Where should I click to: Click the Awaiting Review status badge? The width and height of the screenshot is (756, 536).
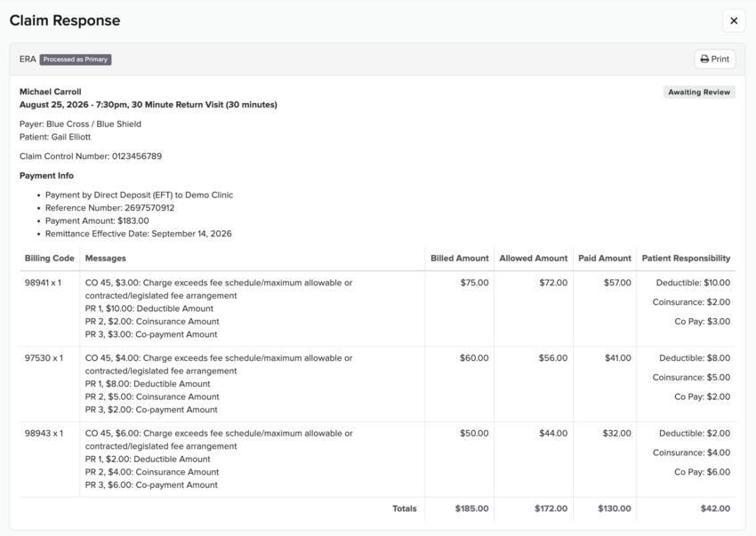(x=699, y=92)
